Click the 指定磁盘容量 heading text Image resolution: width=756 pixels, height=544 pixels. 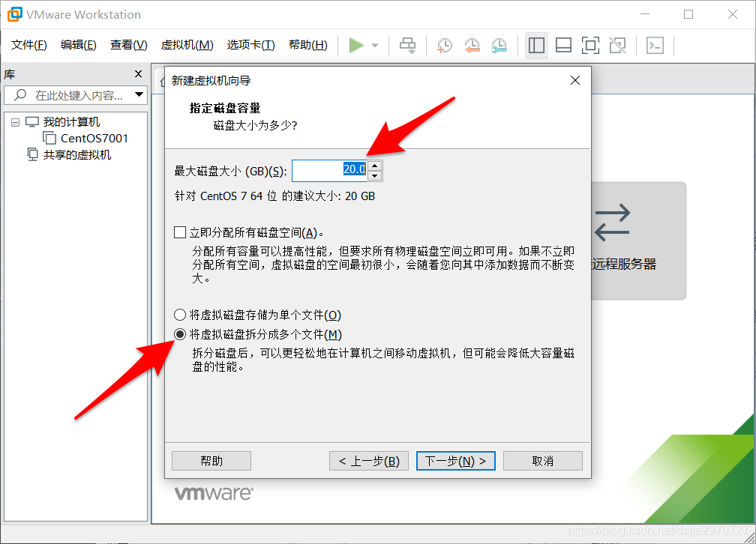point(225,108)
